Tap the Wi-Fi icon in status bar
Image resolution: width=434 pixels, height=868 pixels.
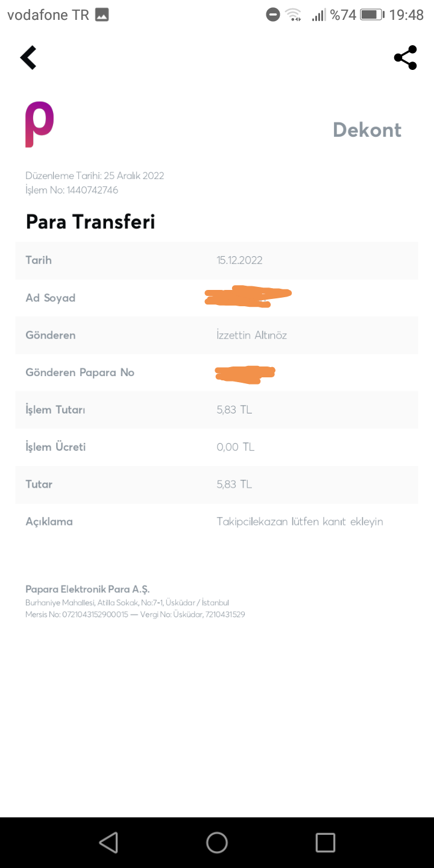click(294, 15)
